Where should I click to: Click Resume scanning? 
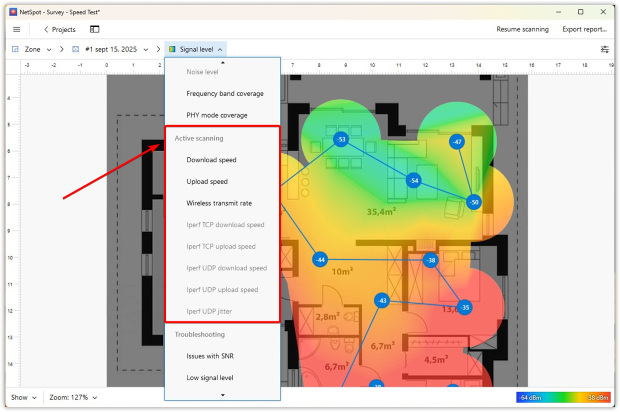click(x=522, y=29)
